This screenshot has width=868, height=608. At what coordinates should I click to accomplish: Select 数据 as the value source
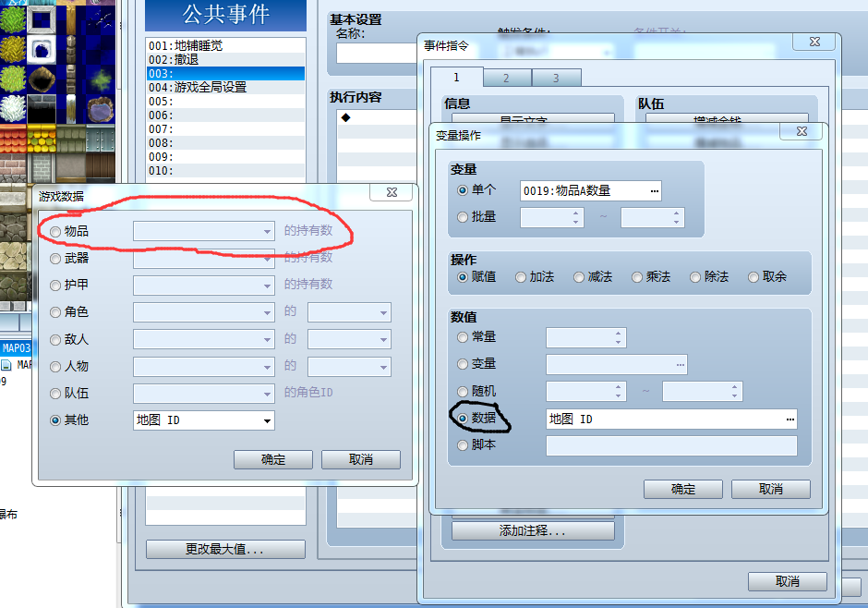point(463,418)
